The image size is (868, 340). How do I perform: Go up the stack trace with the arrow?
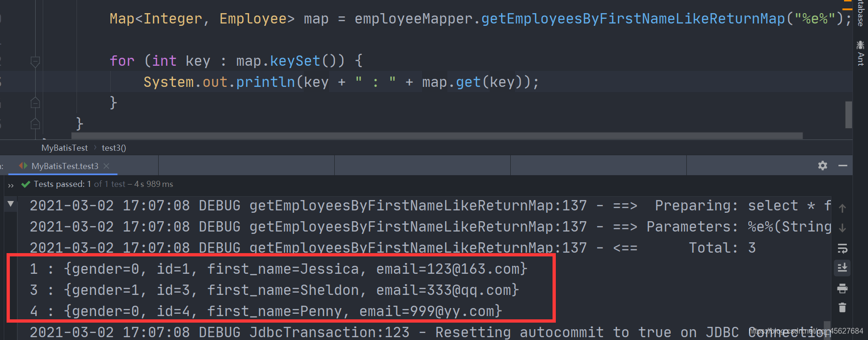point(842,208)
